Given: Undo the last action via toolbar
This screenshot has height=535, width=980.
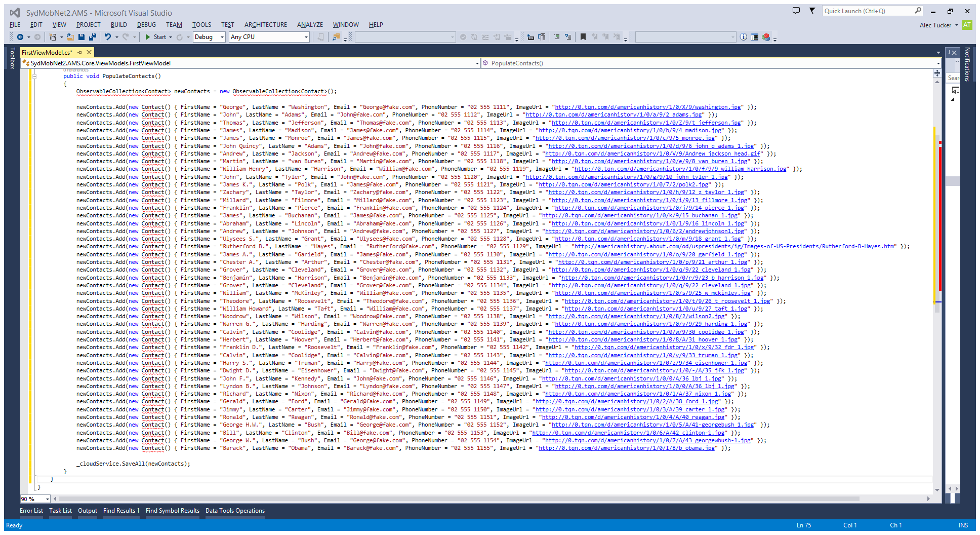Looking at the screenshot, I should tap(107, 37).
